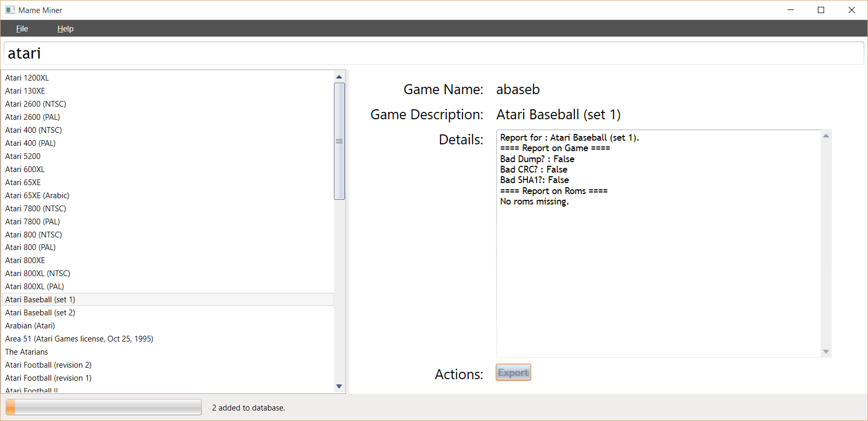Click the '2 added to database.' status text
This screenshot has height=421, width=868.
point(249,408)
